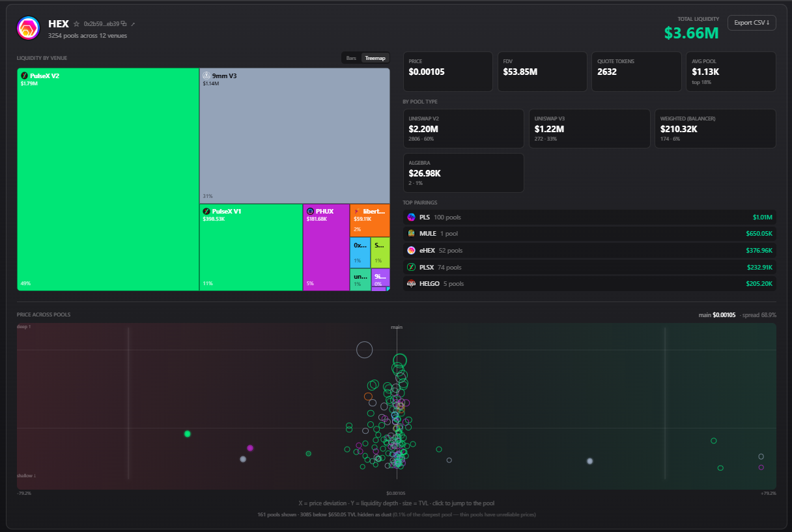The width and height of the screenshot is (792, 532).
Task: Export the liquidity data as CSV
Action: [x=752, y=23]
